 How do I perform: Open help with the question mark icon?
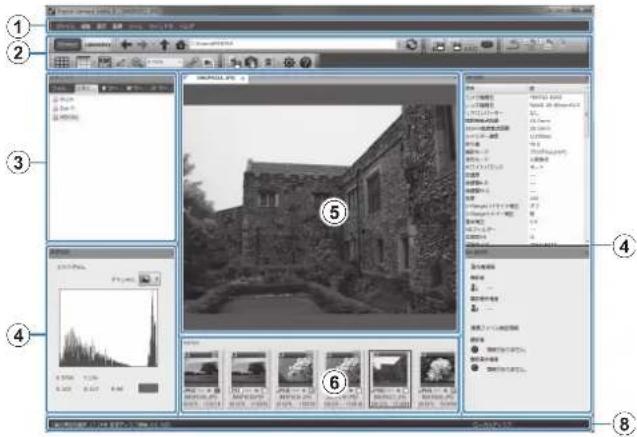pyautogui.click(x=306, y=62)
